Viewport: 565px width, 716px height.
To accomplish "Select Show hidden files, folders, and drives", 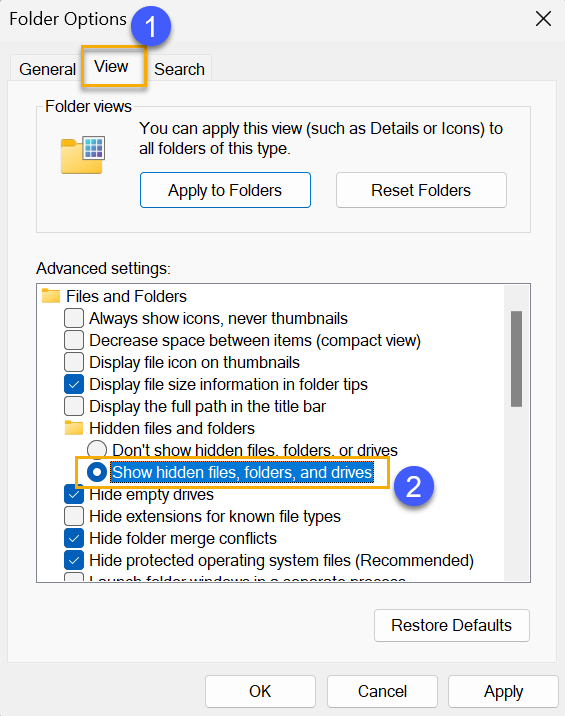I will pos(97,472).
